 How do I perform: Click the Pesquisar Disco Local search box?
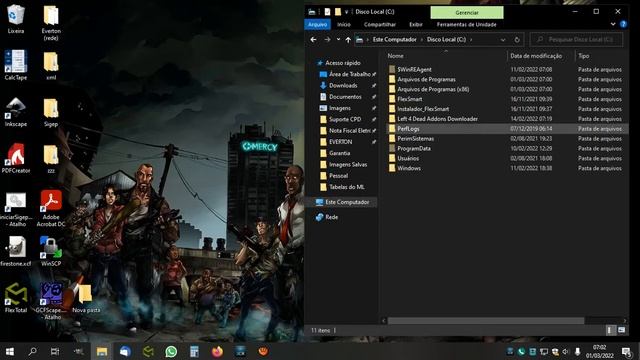576,40
